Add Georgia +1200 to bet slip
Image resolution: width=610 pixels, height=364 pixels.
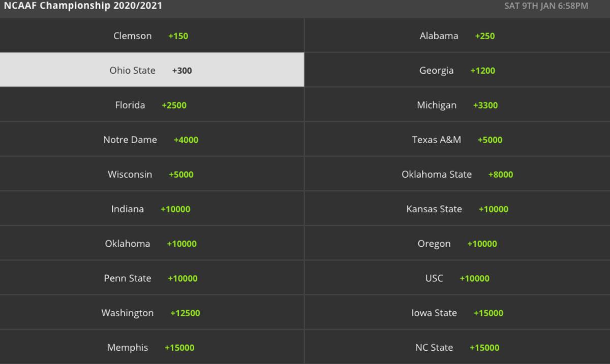coord(457,70)
